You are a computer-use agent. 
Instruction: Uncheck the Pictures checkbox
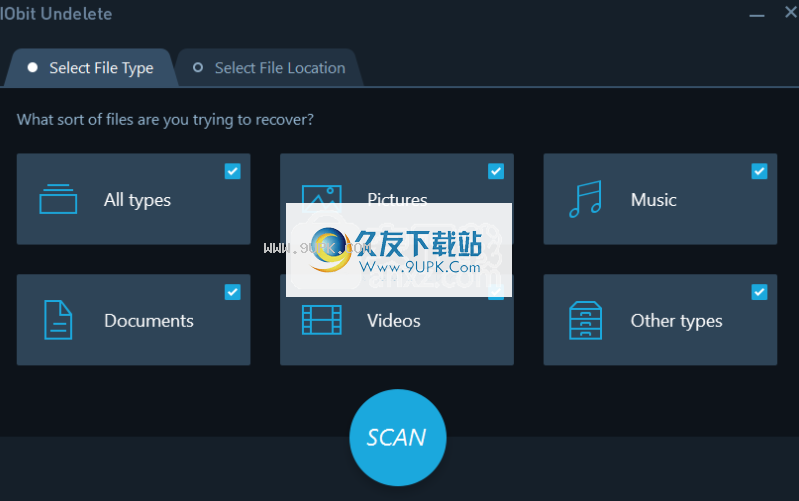(496, 171)
